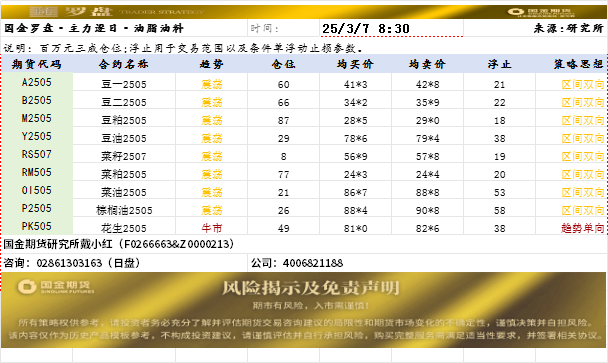Select the OI505 code cell
608x363 pixels.
click(36, 190)
